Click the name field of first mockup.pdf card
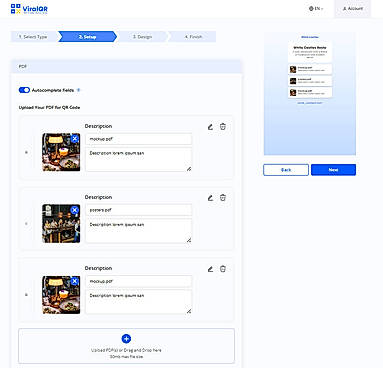Image resolution: width=383 pixels, height=368 pixels. point(139,139)
